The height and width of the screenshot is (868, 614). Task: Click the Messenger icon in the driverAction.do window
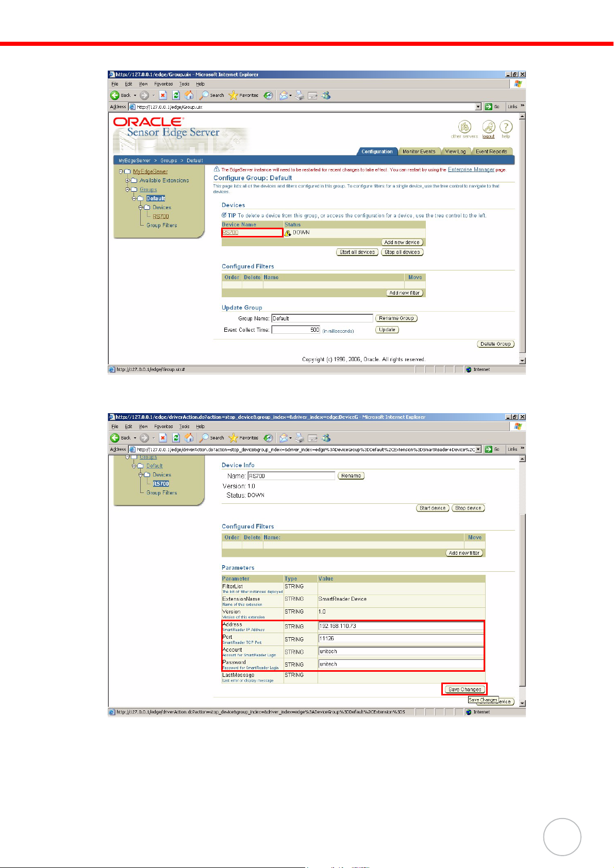pos(326,438)
